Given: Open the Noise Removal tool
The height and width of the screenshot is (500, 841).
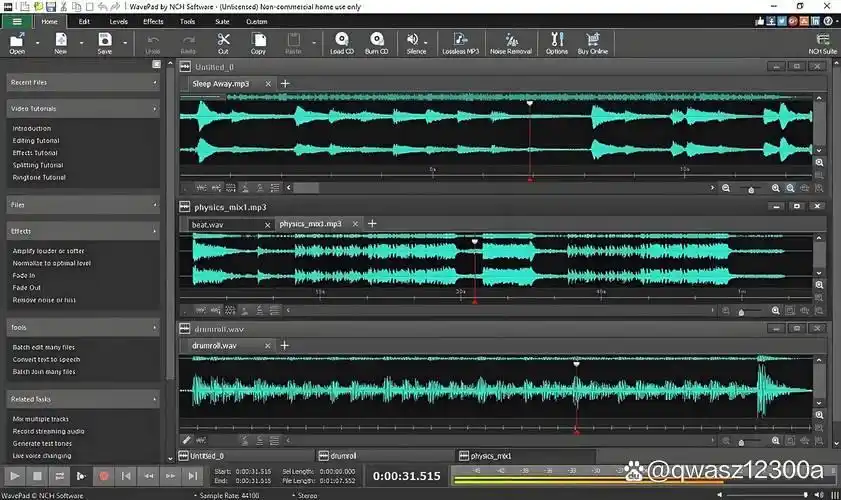Looking at the screenshot, I should pos(510,43).
